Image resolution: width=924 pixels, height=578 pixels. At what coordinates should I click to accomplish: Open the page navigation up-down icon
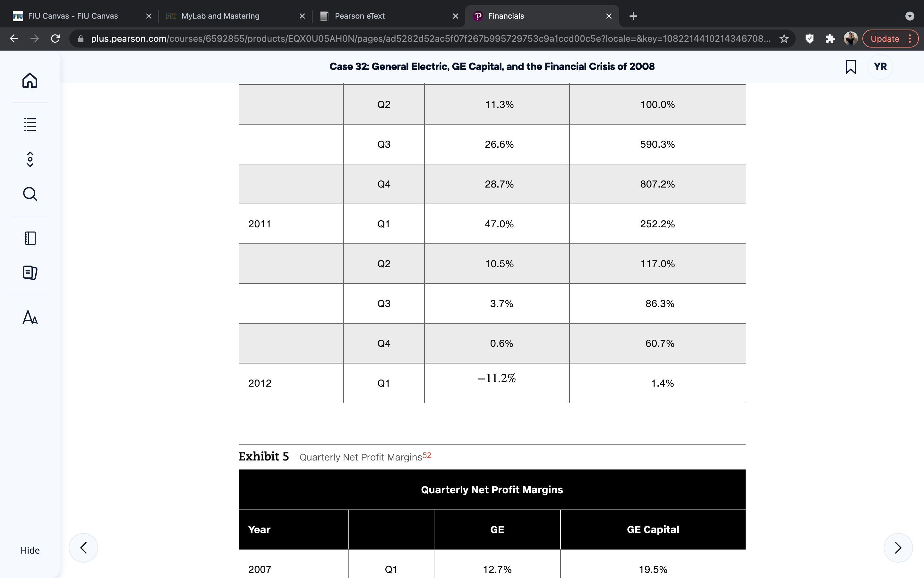tap(30, 159)
